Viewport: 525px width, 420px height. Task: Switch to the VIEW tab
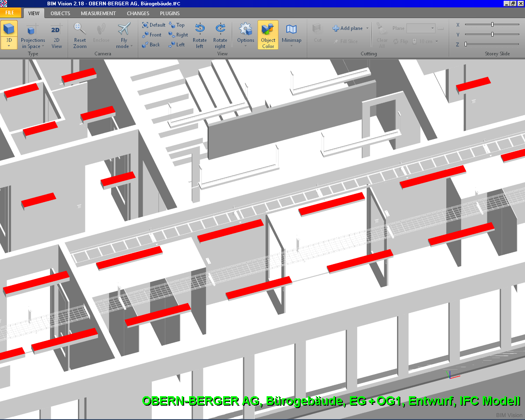coord(34,13)
